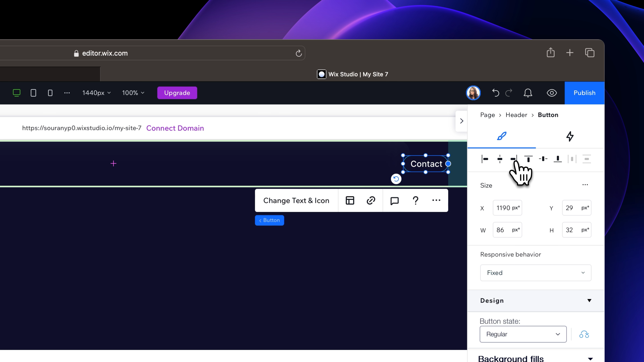
Task: Click the layout icon in the floating toolbar
Action: [x=350, y=200]
